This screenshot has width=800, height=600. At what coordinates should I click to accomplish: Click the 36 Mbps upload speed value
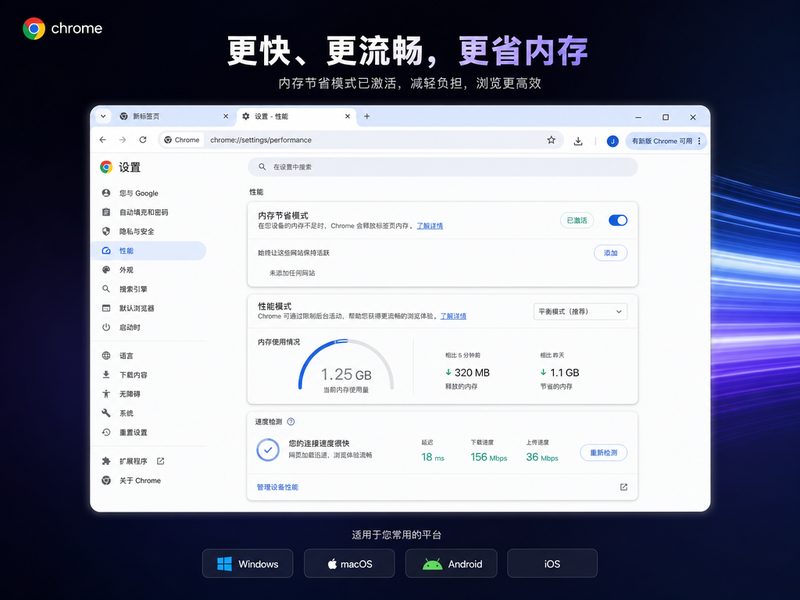tap(542, 457)
